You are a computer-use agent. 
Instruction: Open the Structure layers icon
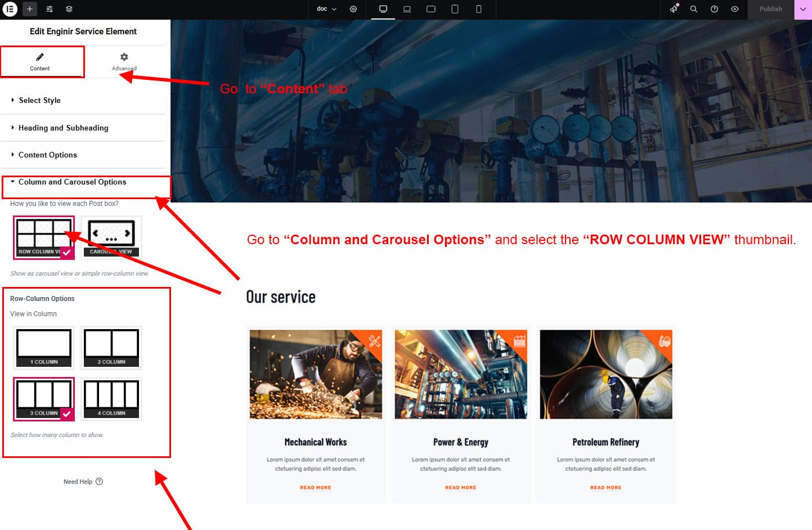coord(69,9)
